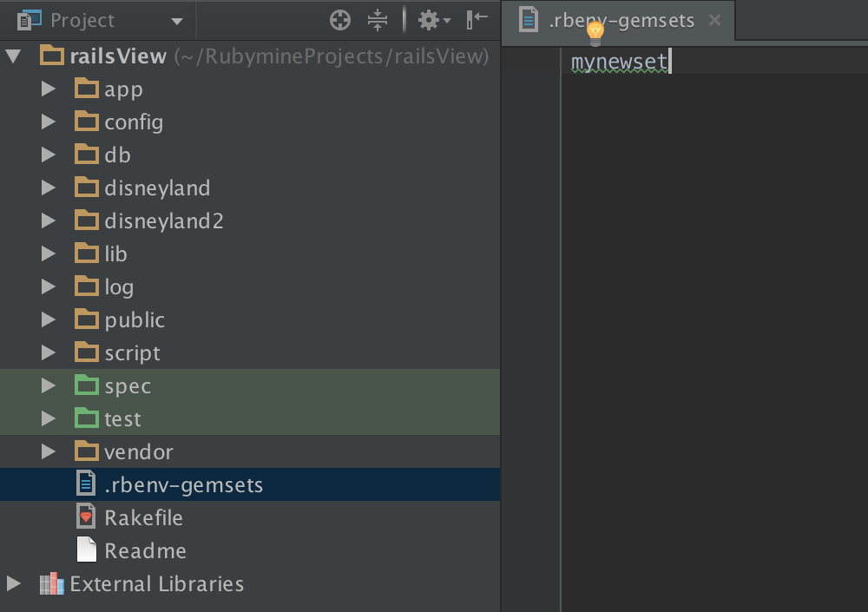This screenshot has width=868, height=612.
Task: Click the yellow lightbulb intention icon
Action: point(595,33)
